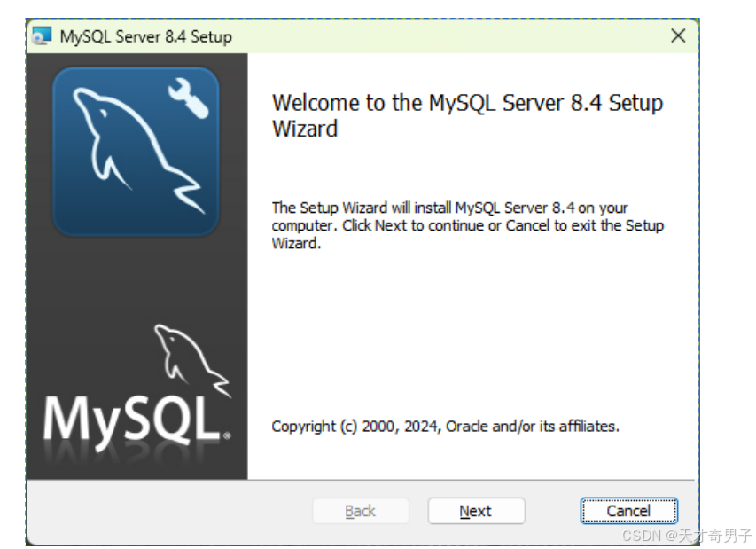The width and height of the screenshot is (756, 549).
Task: Click the Next button to continue setup
Action: [x=476, y=511]
